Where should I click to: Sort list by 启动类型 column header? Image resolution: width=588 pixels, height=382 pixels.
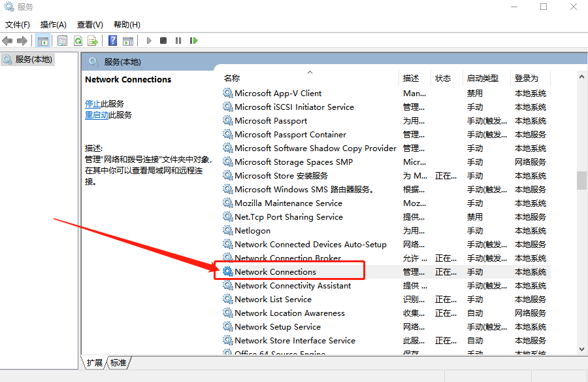482,78
